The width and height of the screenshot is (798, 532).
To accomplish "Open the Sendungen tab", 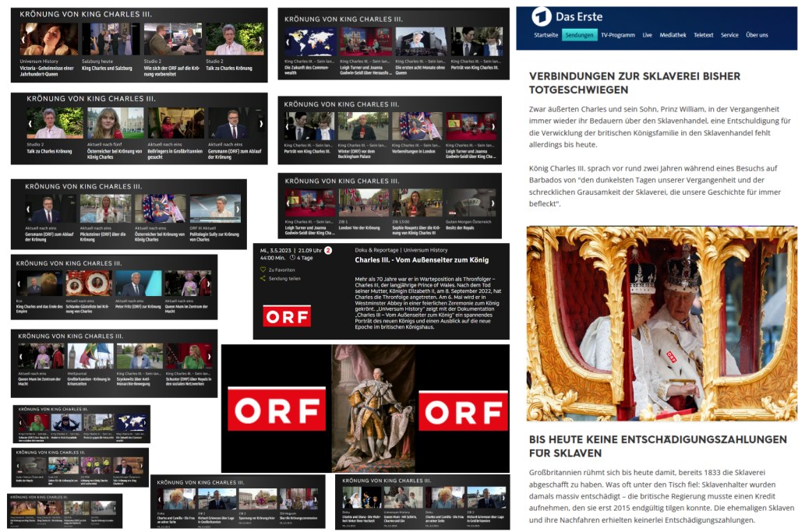I will 579,35.
